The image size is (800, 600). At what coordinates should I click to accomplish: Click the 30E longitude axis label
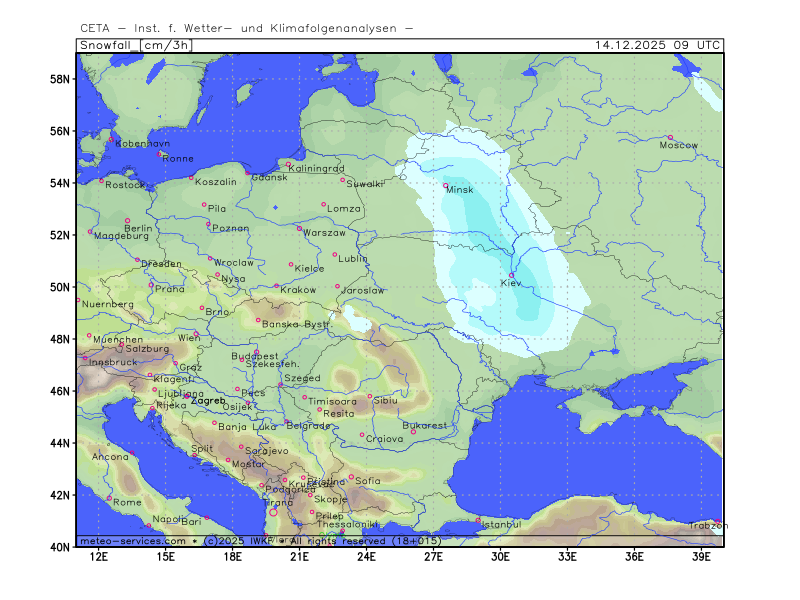[501, 555]
